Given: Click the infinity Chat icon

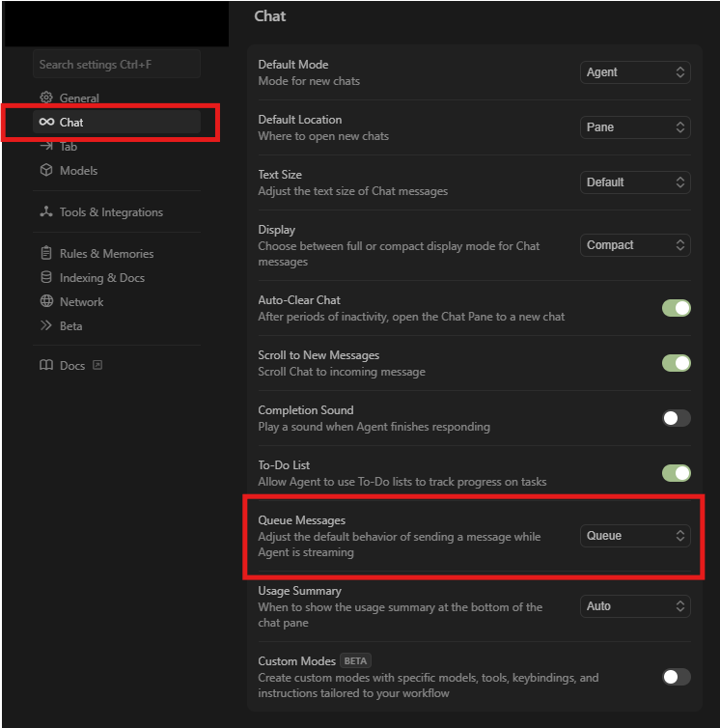Looking at the screenshot, I should point(46,122).
